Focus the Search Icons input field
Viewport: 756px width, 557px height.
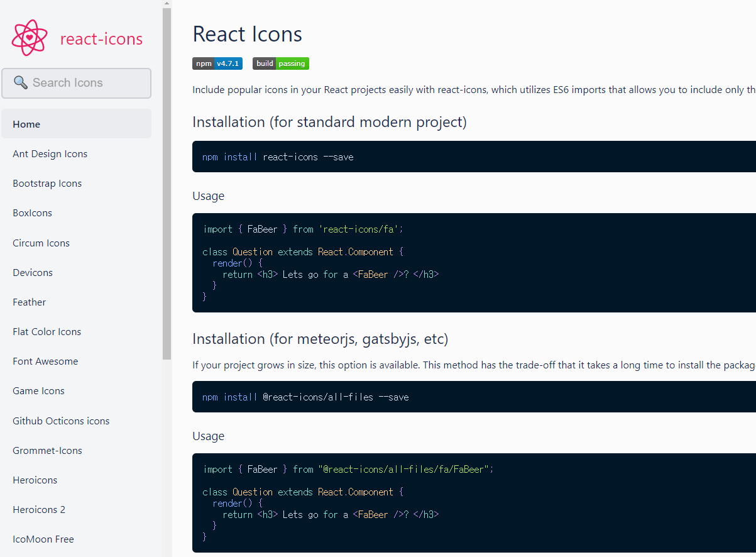click(x=77, y=83)
